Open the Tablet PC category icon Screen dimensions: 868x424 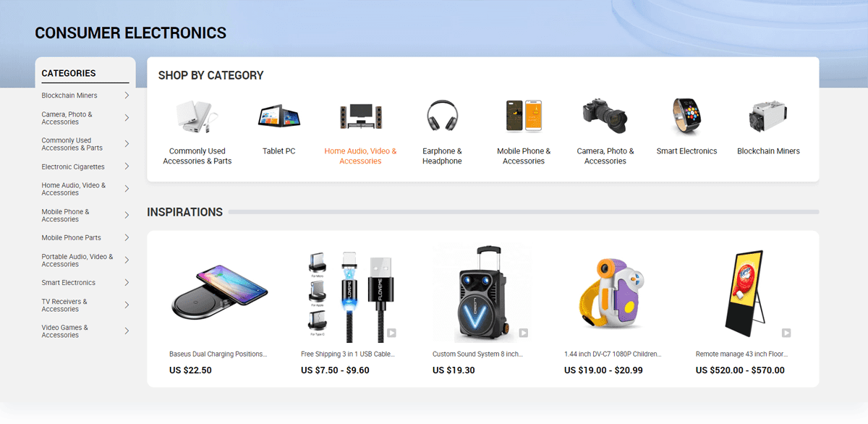point(279,116)
